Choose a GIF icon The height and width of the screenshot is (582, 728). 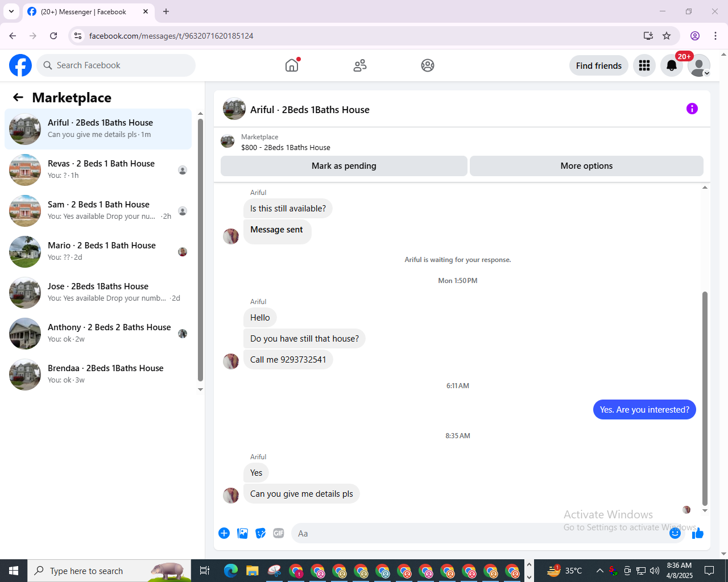(x=279, y=533)
